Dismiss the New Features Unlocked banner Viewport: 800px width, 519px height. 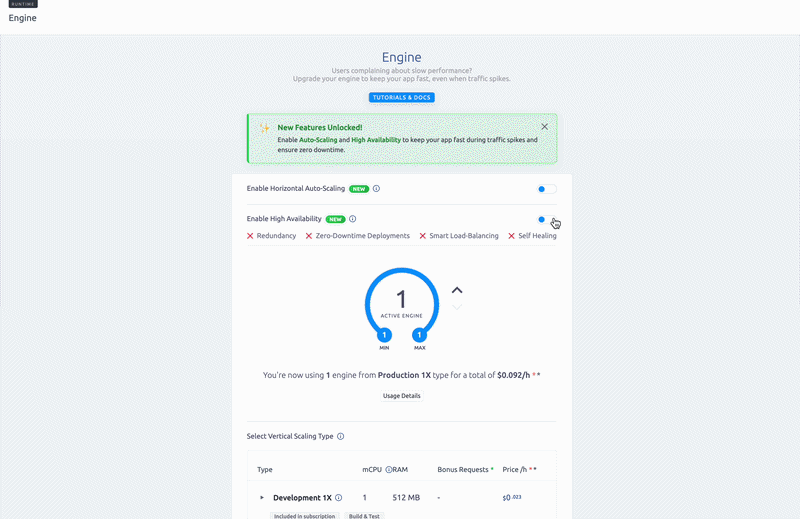point(544,127)
